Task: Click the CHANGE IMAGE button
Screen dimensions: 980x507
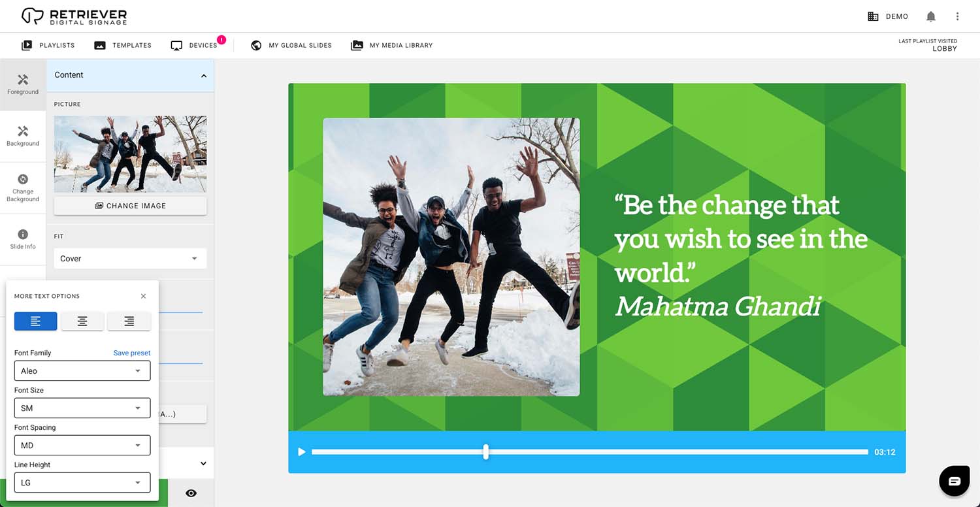Action: pyautogui.click(x=130, y=205)
